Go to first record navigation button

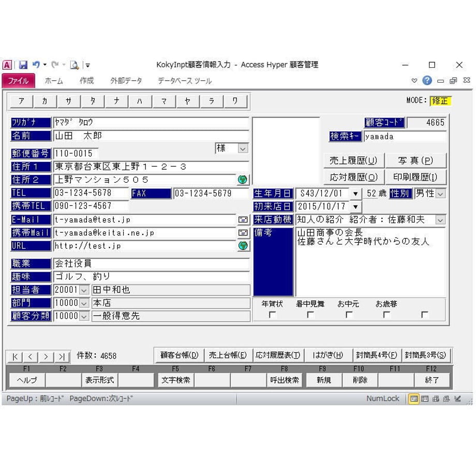[x=15, y=356]
